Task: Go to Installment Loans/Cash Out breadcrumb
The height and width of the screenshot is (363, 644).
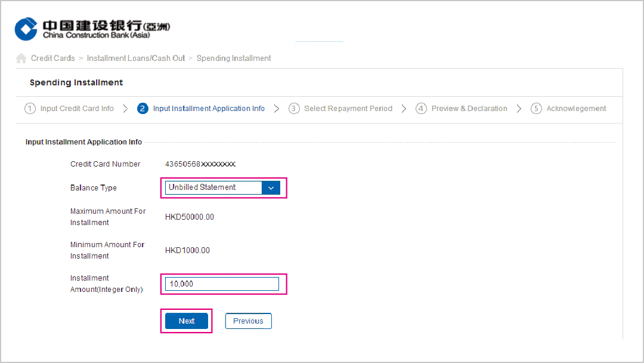Action: [x=136, y=59]
